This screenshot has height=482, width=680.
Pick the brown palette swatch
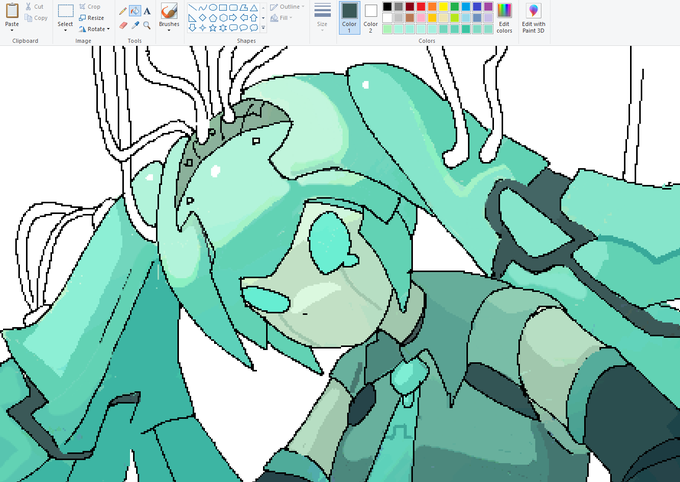[409, 18]
